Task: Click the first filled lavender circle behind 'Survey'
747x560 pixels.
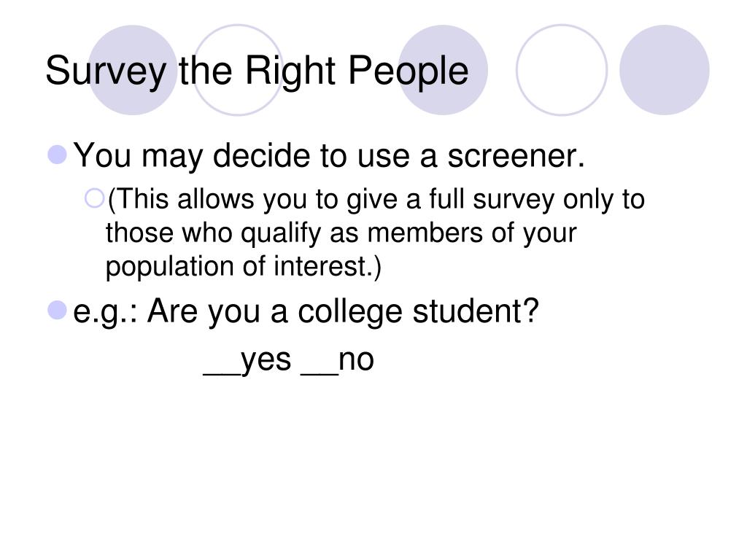Action: tap(133, 70)
